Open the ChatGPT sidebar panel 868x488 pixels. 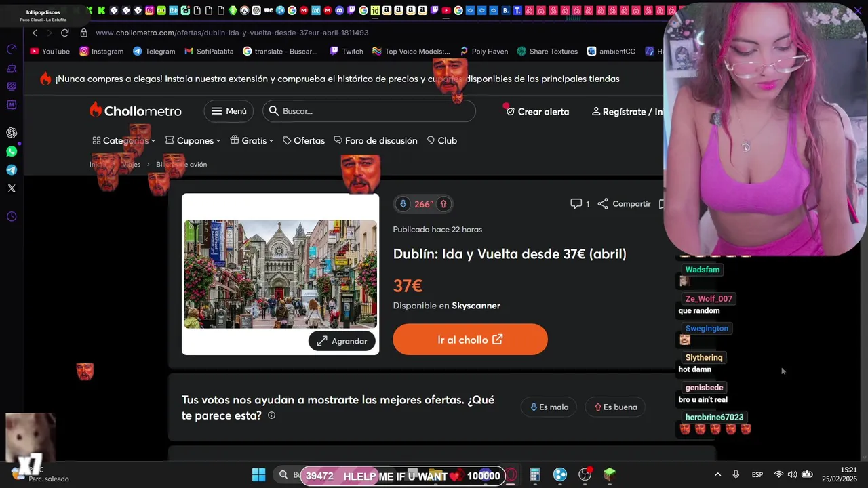12,133
